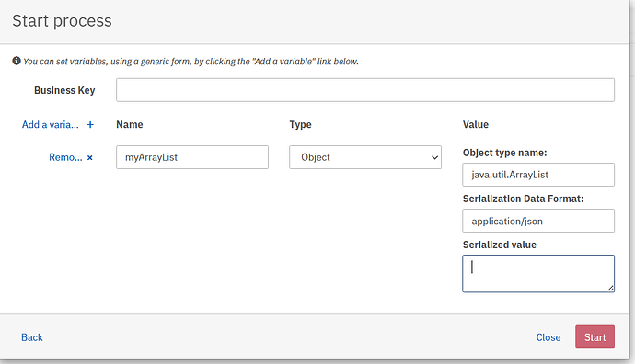The width and height of the screenshot is (635, 364).
Task: Click the 'Add a varia...' link
Action: [51, 125]
